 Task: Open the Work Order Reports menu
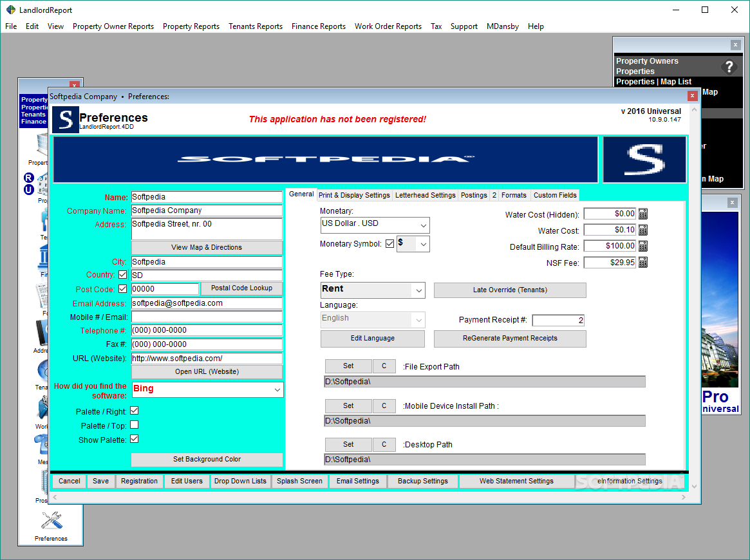388,26
